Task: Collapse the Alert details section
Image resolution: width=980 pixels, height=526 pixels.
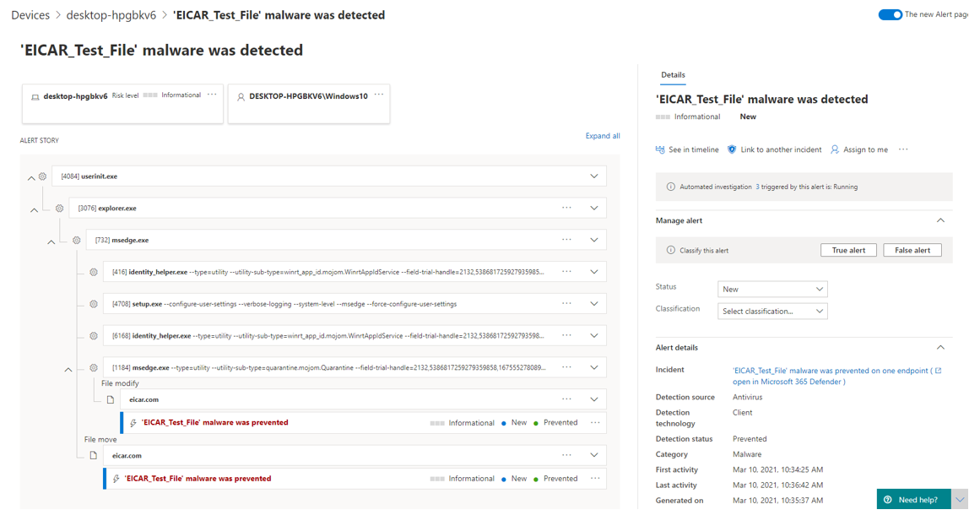Action: pyautogui.click(x=940, y=348)
